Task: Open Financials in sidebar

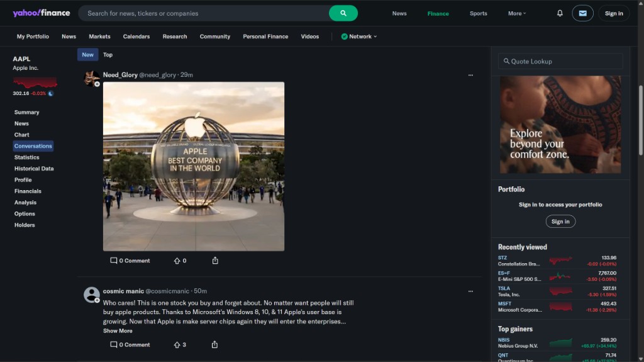Action: pyautogui.click(x=28, y=191)
